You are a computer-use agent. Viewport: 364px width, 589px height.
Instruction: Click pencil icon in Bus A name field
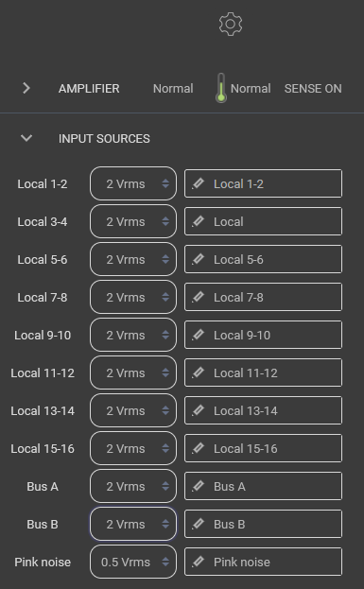(x=198, y=486)
